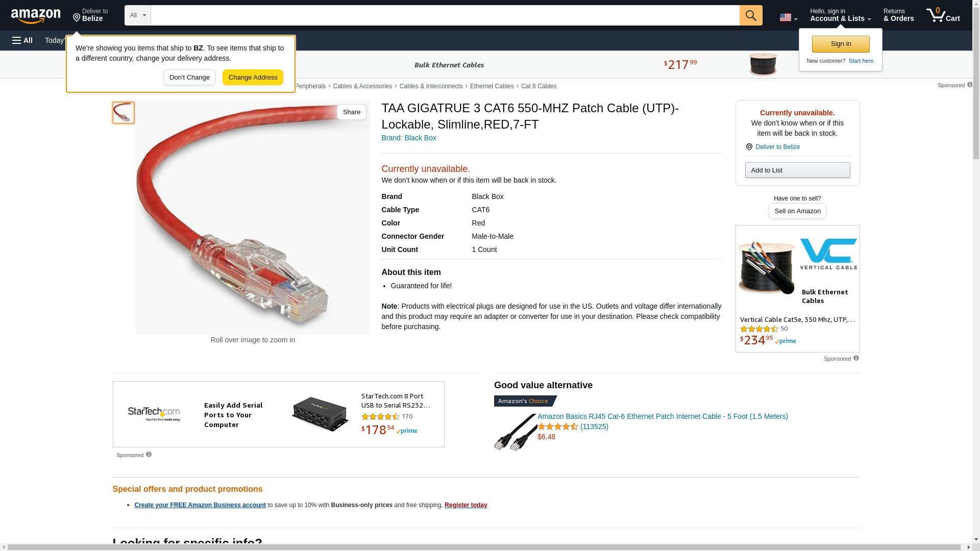Click the Vertical Cable brand logo

[x=828, y=254]
